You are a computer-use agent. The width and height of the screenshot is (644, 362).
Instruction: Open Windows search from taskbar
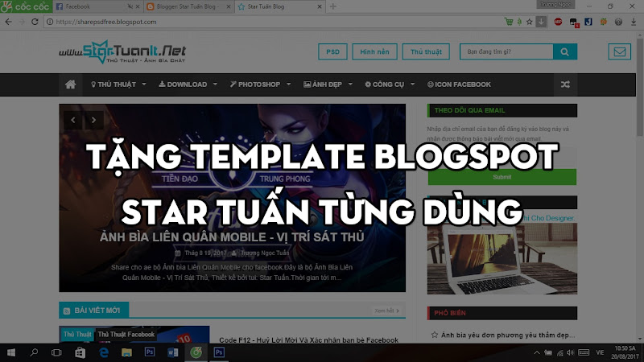pos(34,352)
